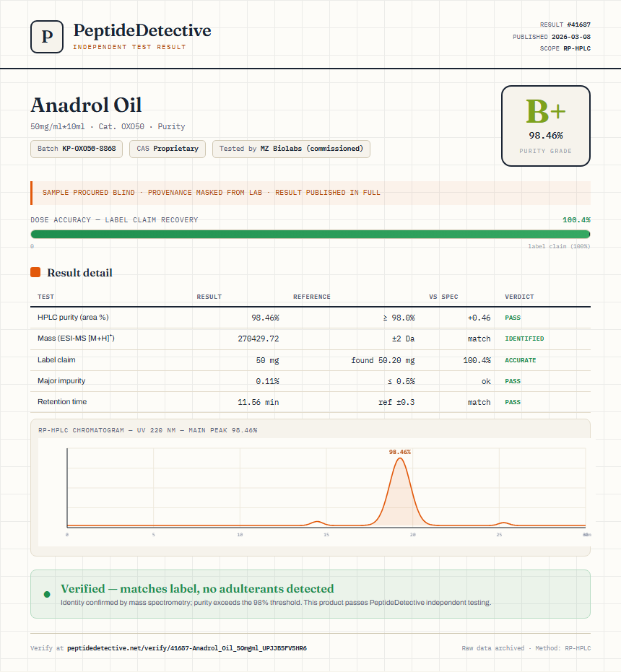Click the VS SPEC column header

point(443,297)
